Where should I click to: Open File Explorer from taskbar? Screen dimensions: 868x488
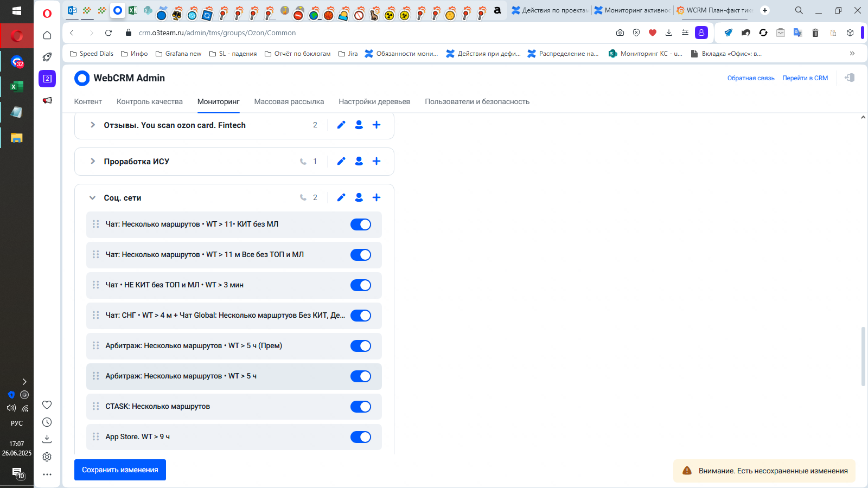pyautogui.click(x=17, y=138)
